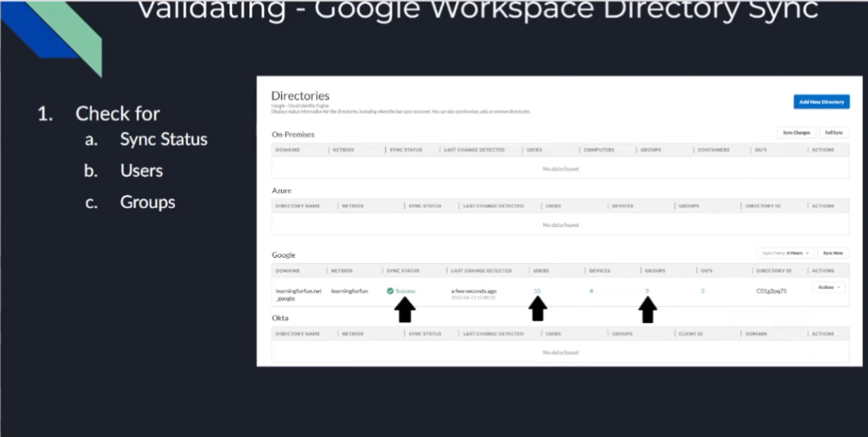The height and width of the screenshot is (437, 868).
Task: Click the On-Premises Computers column header
Action: pyautogui.click(x=599, y=149)
